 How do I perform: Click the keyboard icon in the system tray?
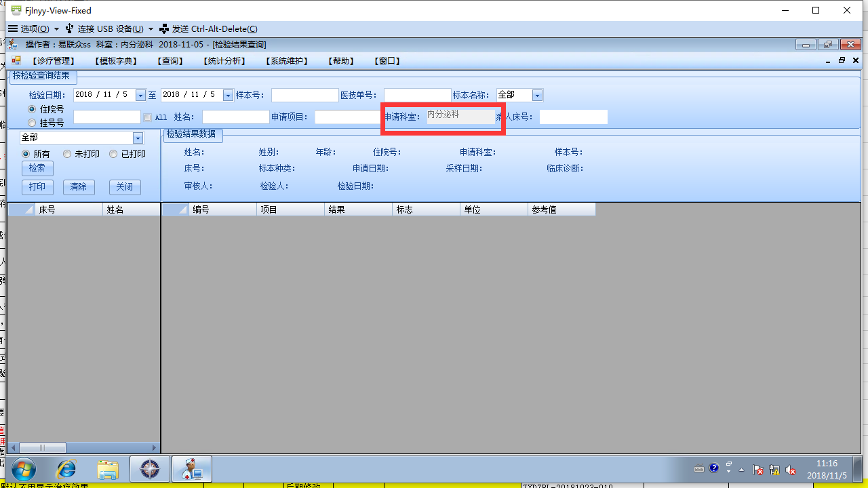(699, 469)
